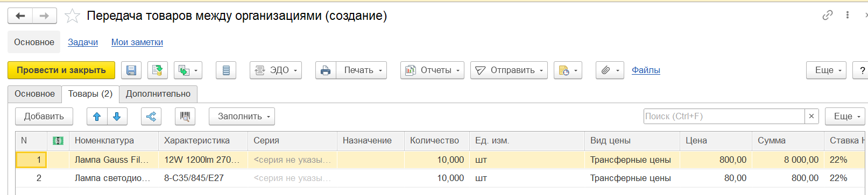Open the create-based-on dropdown icon
The image size is (868, 195).
pyautogui.click(x=188, y=70)
